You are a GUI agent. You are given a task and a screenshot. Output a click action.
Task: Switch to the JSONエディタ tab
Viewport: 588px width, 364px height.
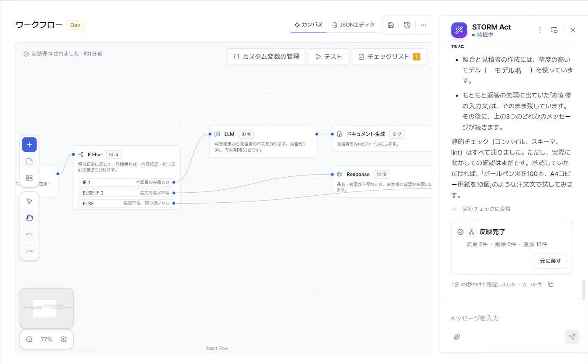click(x=353, y=25)
